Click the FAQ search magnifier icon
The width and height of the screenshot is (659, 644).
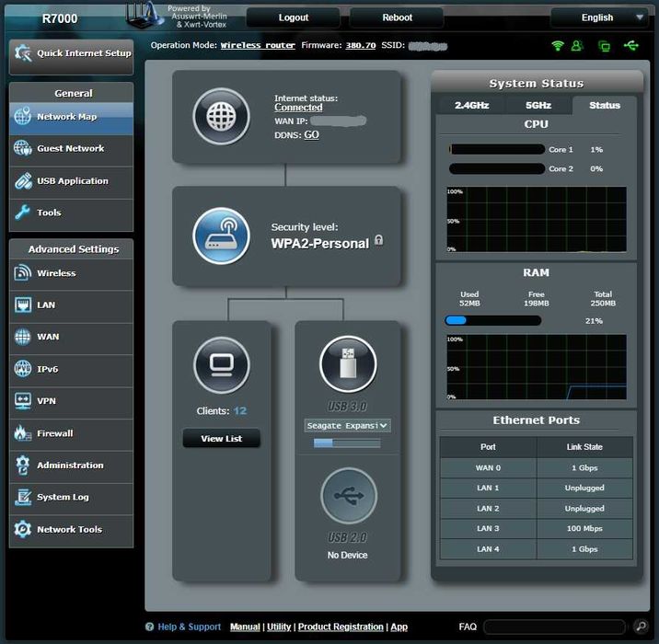point(639,627)
